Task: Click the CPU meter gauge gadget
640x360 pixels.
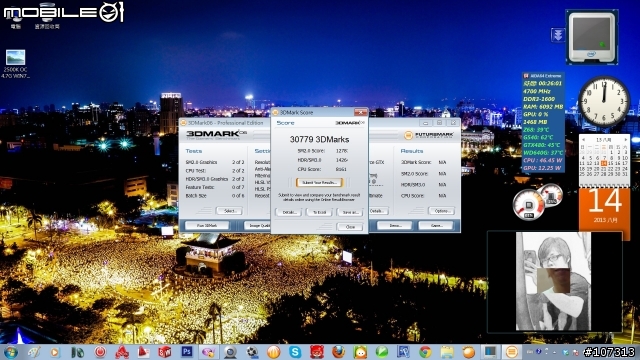Action: pos(529,204)
